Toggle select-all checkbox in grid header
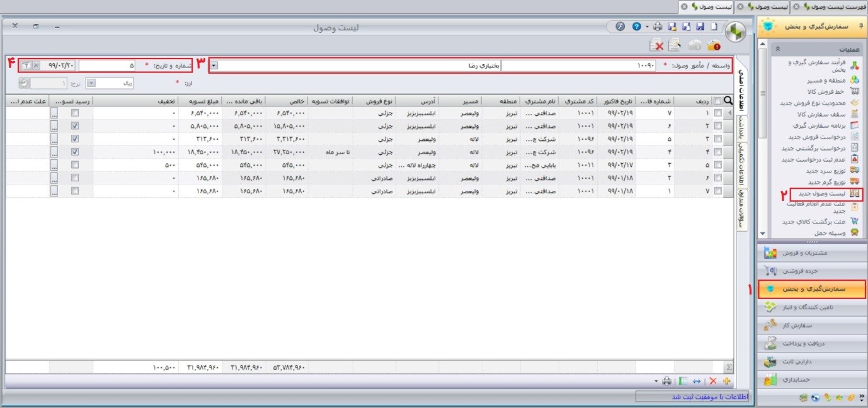This screenshot has width=868, height=408. [x=717, y=101]
